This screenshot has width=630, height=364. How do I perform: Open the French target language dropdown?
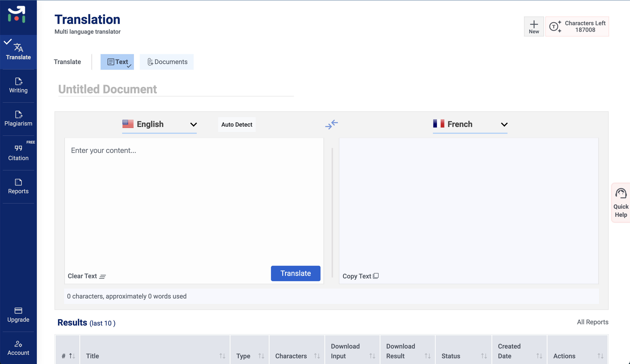pyautogui.click(x=470, y=124)
